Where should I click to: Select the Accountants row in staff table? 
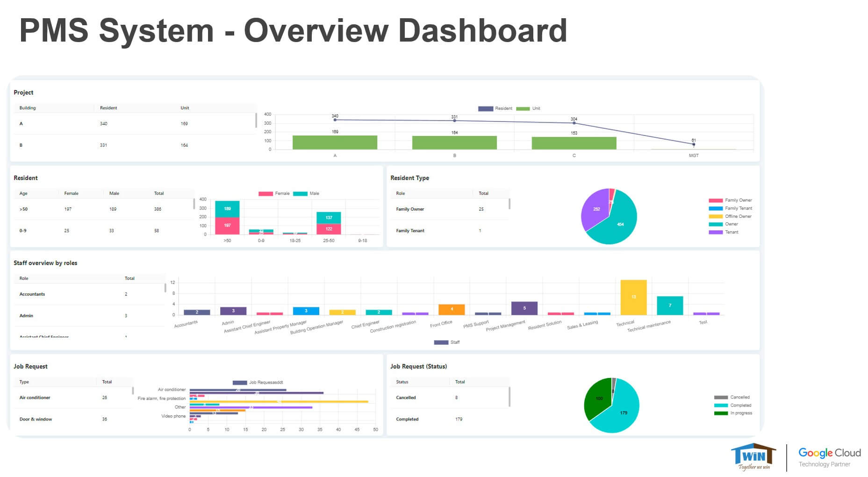[32, 294]
